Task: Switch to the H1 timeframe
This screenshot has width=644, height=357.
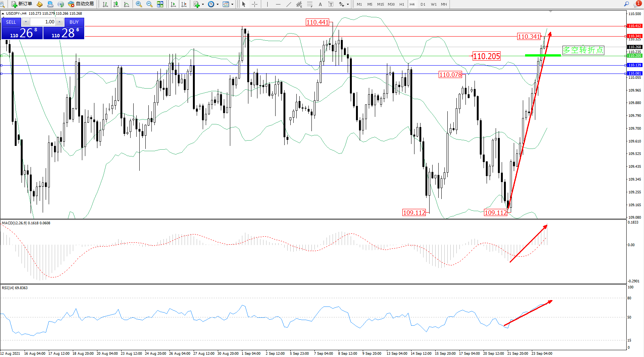Action: tap(402, 4)
